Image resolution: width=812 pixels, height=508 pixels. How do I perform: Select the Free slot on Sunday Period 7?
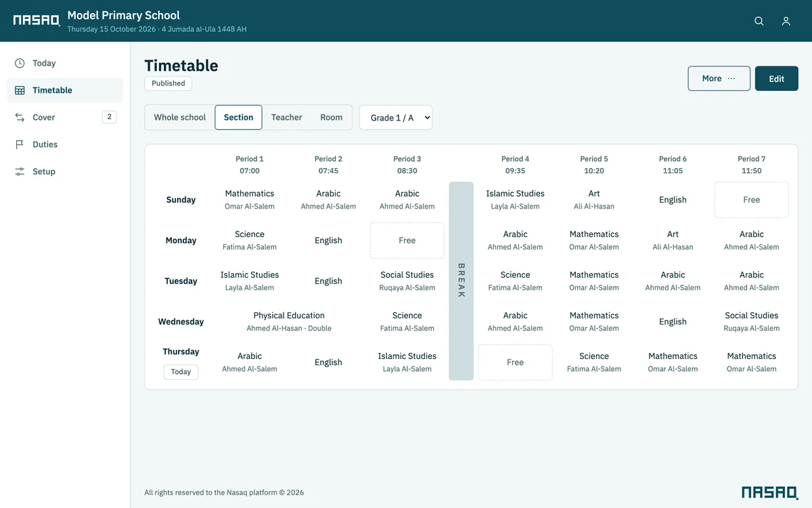(752, 200)
